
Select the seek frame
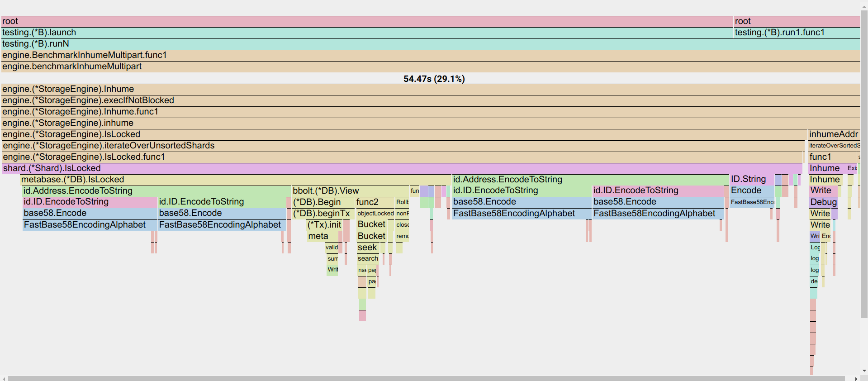click(368, 248)
